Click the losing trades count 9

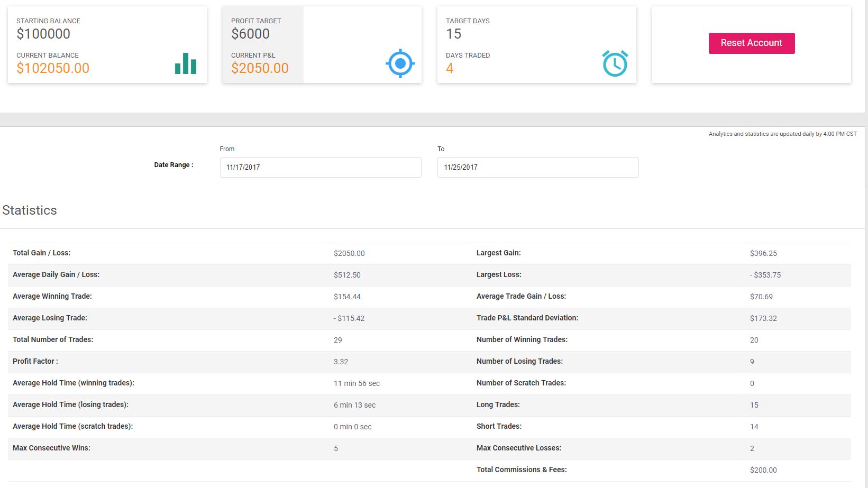pyautogui.click(x=752, y=362)
